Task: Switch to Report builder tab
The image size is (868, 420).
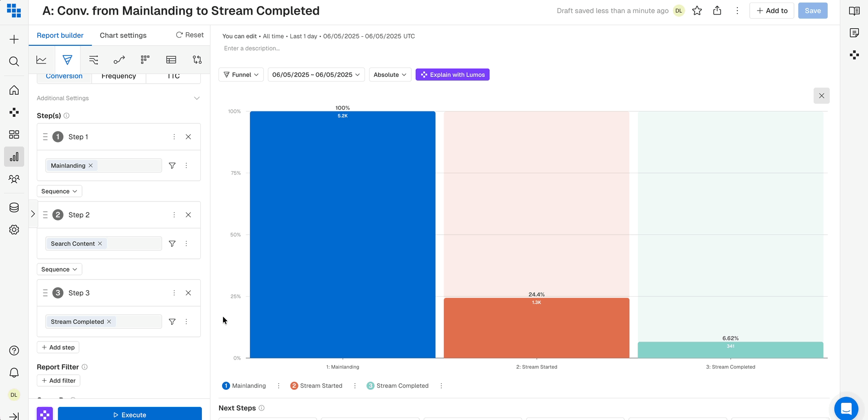Action: 60,35
